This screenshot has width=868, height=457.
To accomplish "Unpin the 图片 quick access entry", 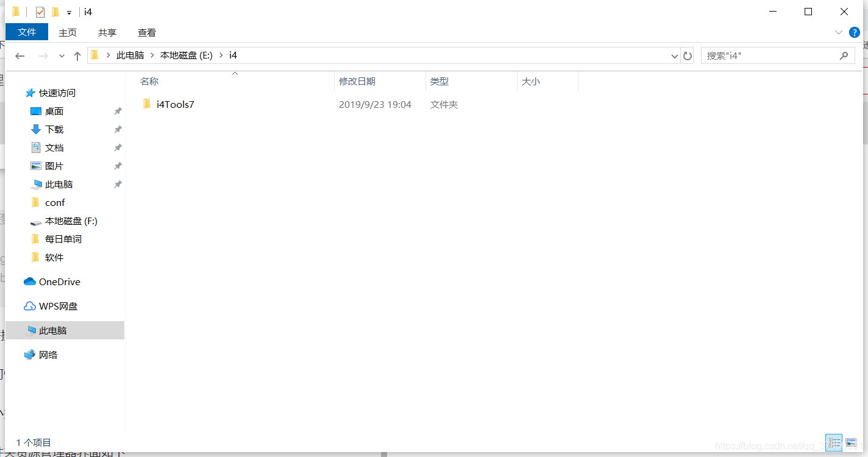I will (x=117, y=166).
